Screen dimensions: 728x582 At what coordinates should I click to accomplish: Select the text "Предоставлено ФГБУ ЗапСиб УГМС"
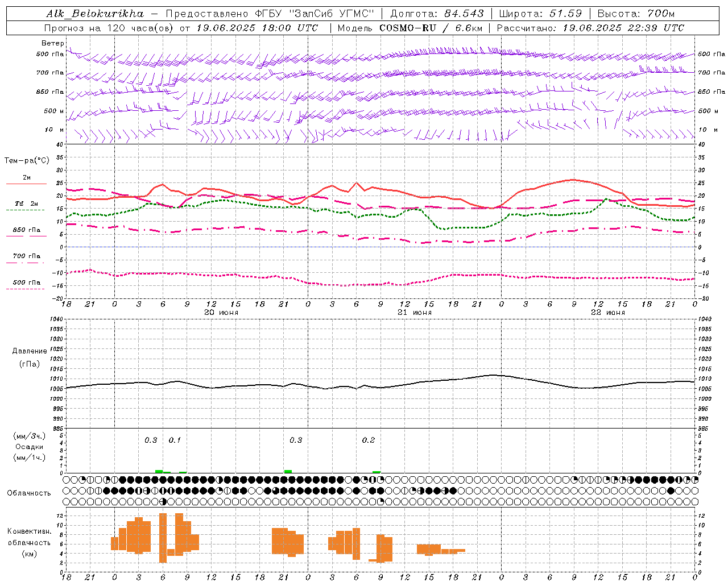pos(270,14)
